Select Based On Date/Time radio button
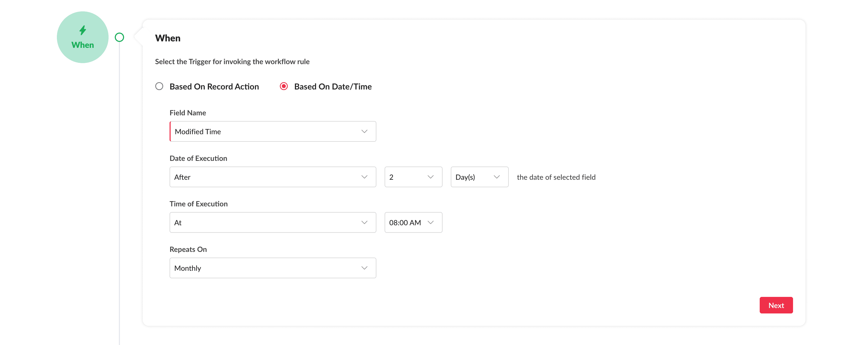 tap(284, 86)
